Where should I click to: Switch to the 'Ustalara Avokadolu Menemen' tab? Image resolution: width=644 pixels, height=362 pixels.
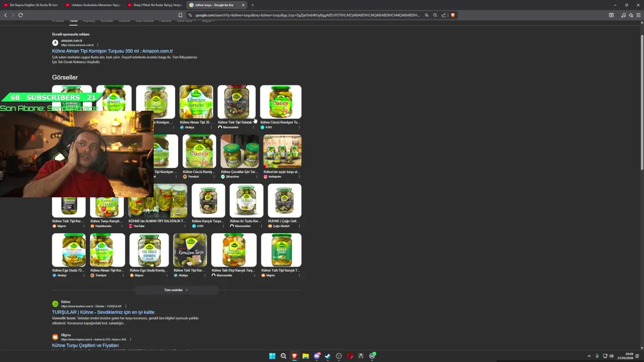pyautogui.click(x=93, y=5)
